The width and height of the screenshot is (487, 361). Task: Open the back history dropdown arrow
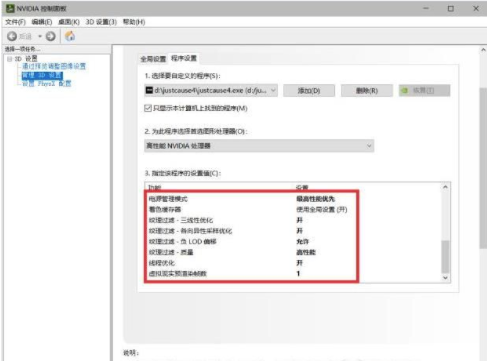click(x=40, y=36)
